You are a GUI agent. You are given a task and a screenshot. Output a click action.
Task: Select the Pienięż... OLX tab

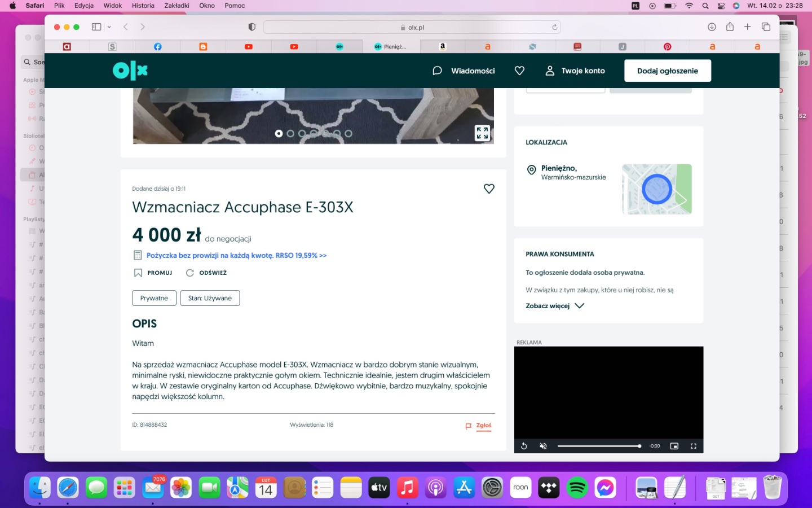click(390, 47)
